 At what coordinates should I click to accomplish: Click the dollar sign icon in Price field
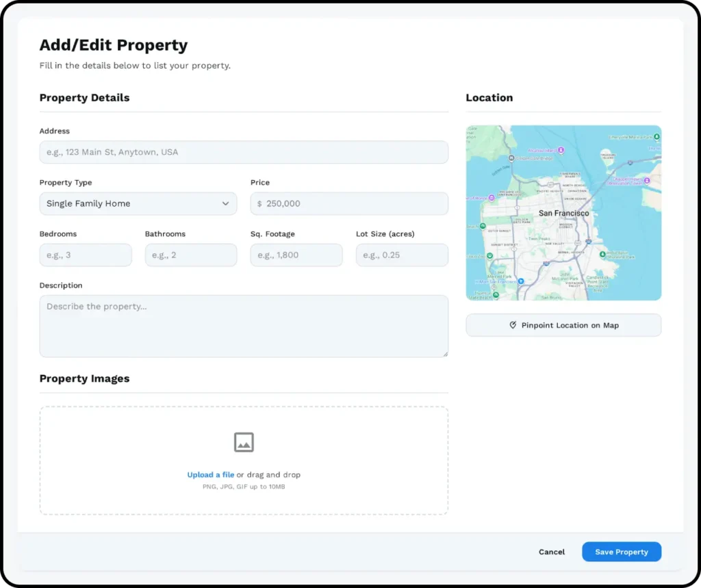259,204
